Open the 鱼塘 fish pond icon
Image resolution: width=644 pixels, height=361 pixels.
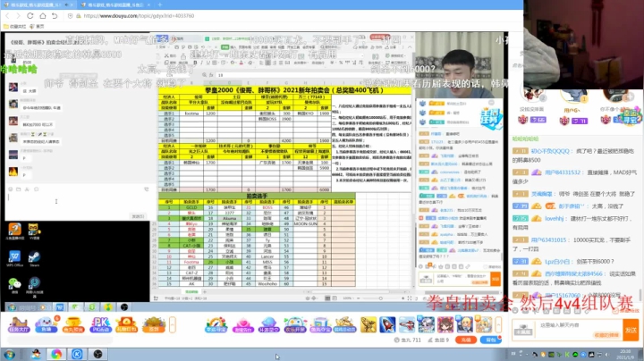point(47,324)
